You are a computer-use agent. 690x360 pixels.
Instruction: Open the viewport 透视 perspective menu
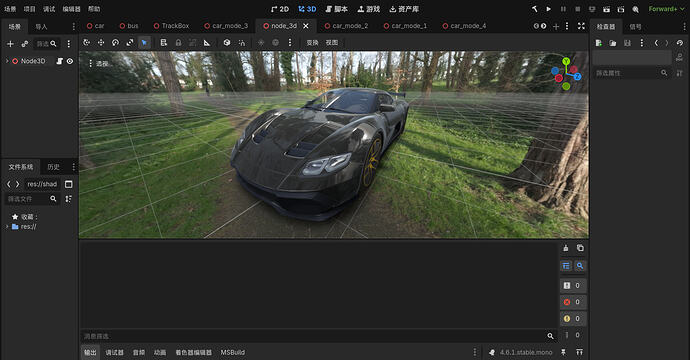[x=99, y=64]
